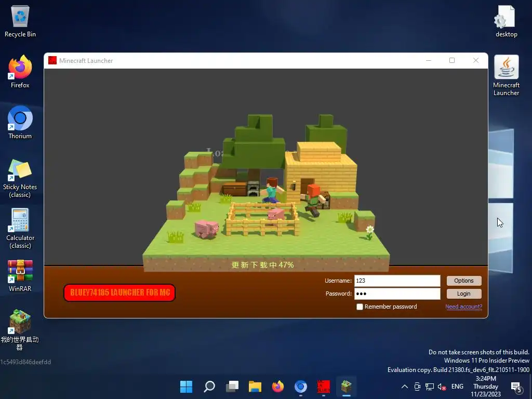The image size is (532, 399).
Task: Select the Minecraft Launcher Java desktop icon
Action: click(506, 75)
